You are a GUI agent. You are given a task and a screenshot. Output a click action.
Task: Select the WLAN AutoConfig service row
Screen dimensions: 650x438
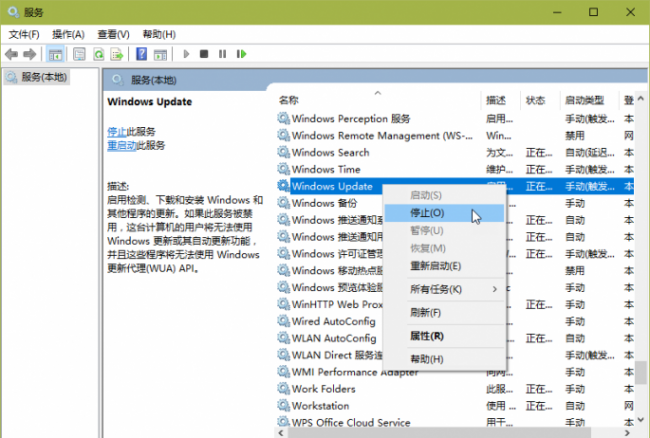tap(455, 338)
